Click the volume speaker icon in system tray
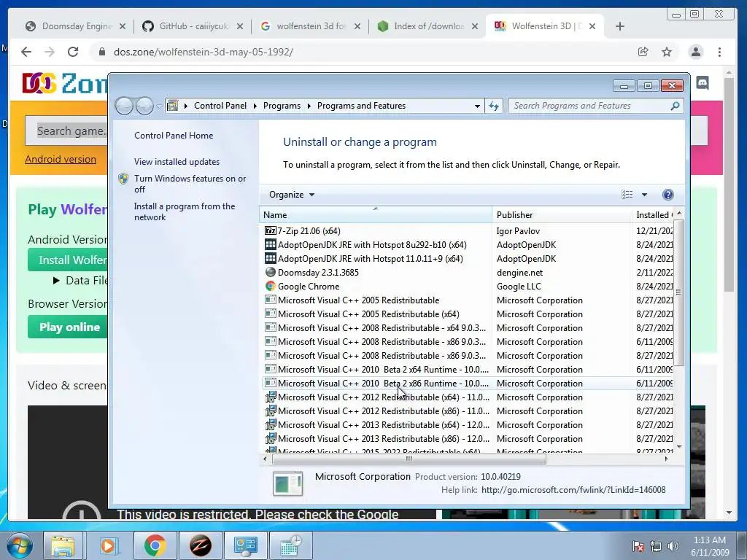 point(673,546)
